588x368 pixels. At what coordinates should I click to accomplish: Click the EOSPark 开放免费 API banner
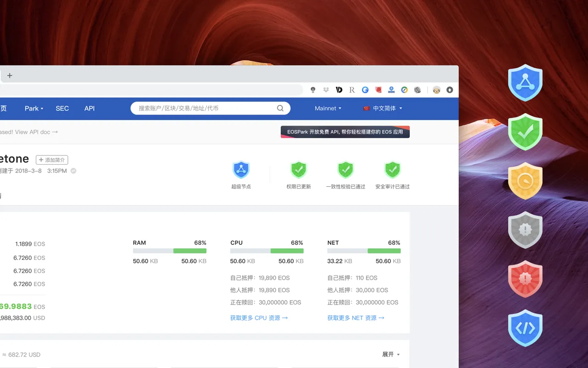point(345,132)
